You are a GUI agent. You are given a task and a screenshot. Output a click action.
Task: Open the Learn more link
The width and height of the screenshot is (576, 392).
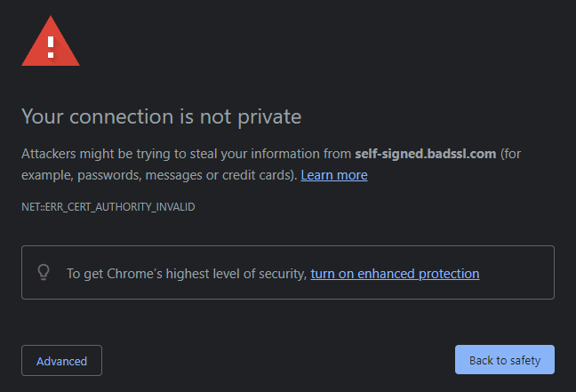click(x=334, y=175)
